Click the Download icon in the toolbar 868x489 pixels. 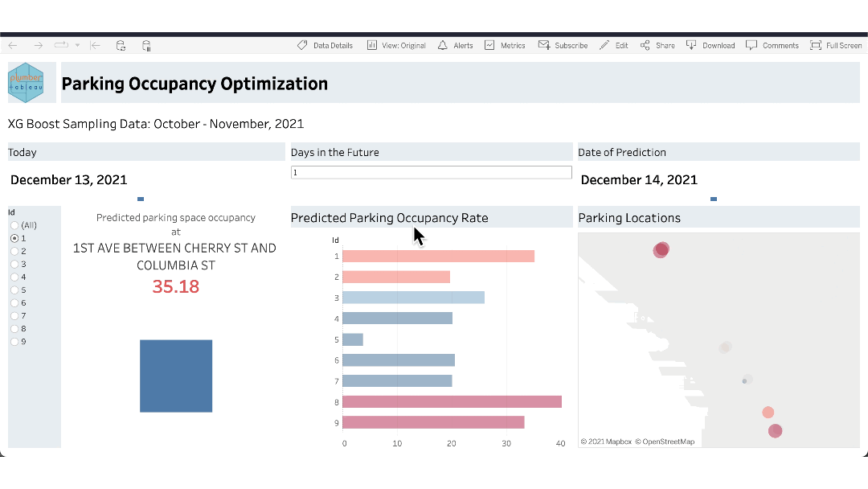pyautogui.click(x=690, y=45)
